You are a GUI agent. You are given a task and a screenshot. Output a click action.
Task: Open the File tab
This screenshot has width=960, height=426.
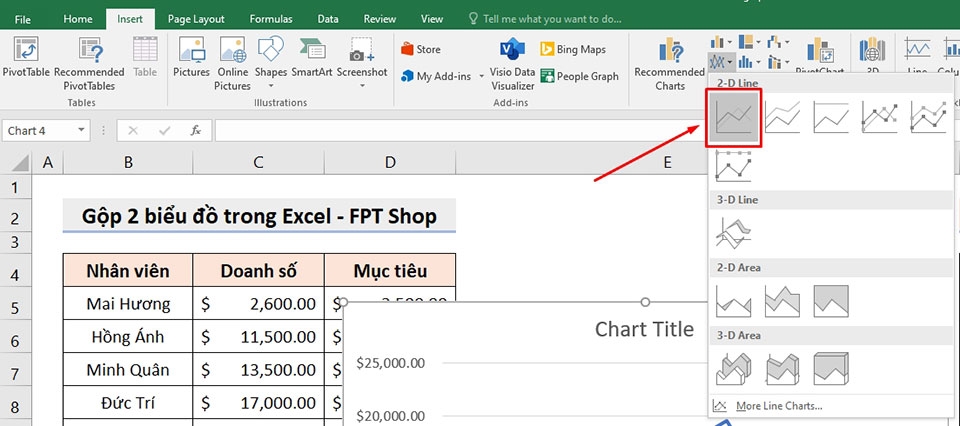coord(23,19)
